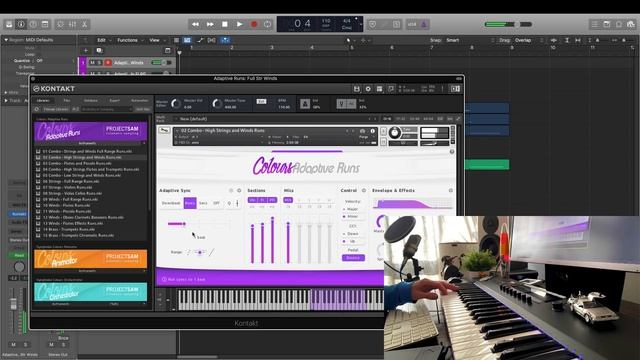This screenshot has height=360, width=640.
Task: Start playback with the Play button
Action: click(x=239, y=24)
